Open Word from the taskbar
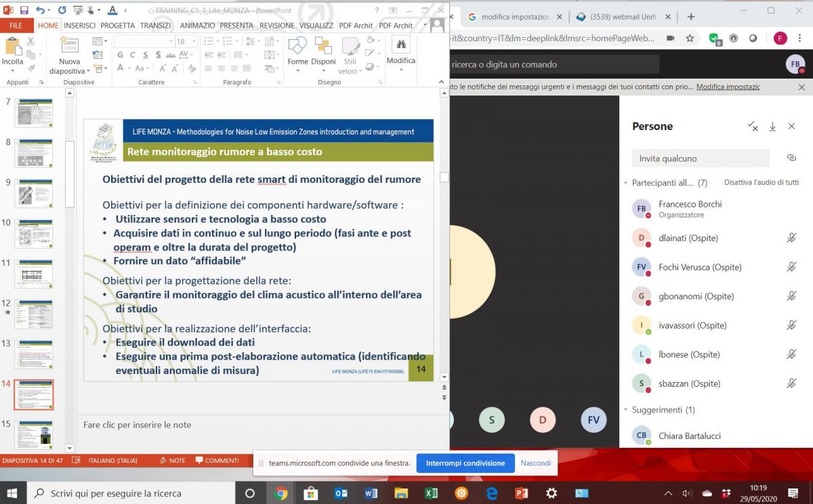The height and width of the screenshot is (504, 813). 371,493
